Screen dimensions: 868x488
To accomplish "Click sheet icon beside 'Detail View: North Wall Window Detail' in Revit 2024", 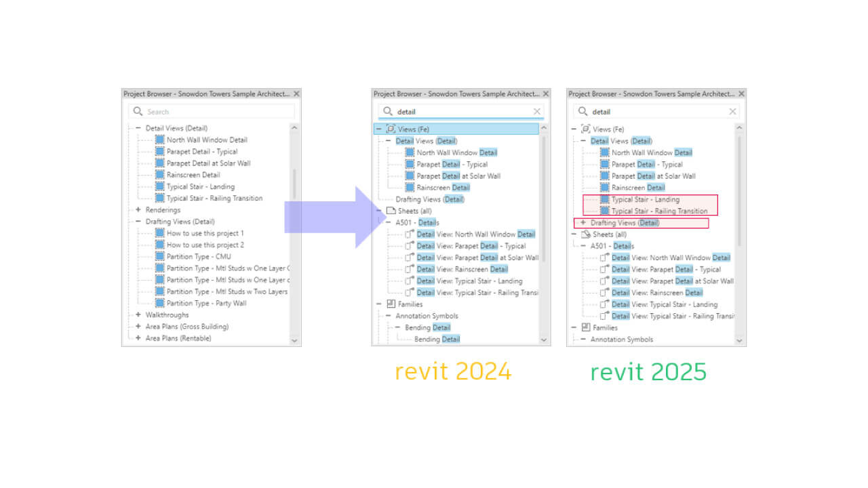I will pyautogui.click(x=410, y=234).
